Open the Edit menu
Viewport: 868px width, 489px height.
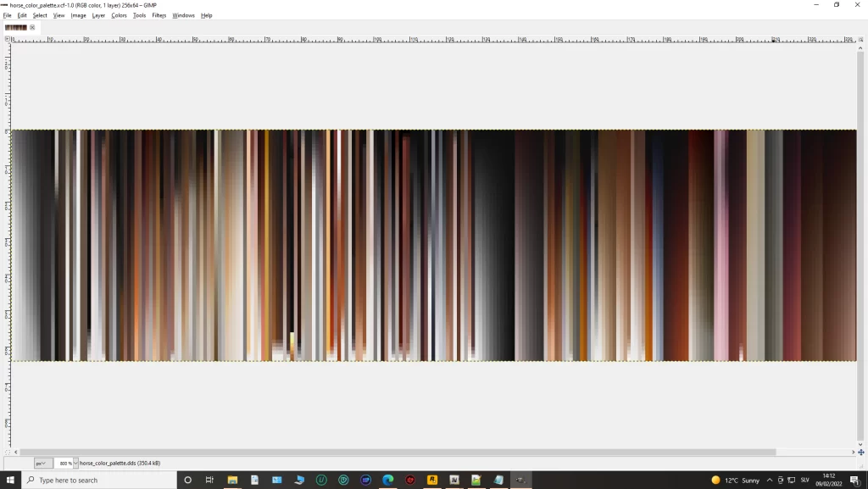pos(22,15)
